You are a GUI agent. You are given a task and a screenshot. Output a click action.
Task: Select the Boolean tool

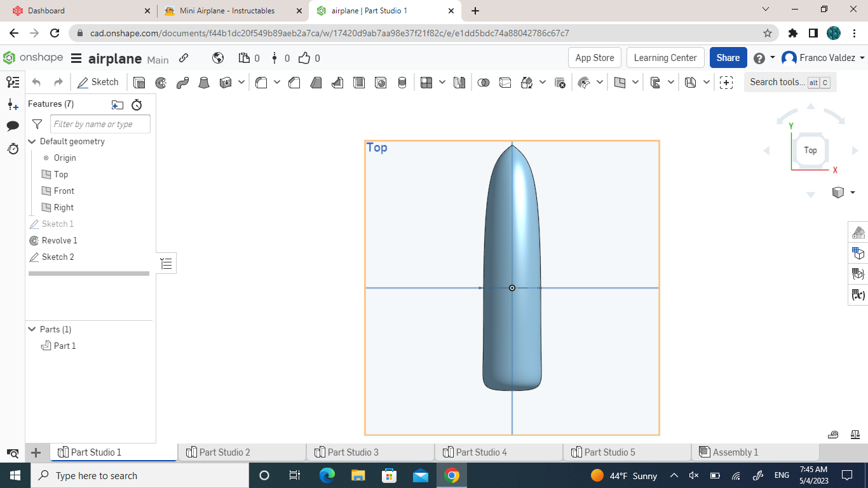tap(484, 83)
